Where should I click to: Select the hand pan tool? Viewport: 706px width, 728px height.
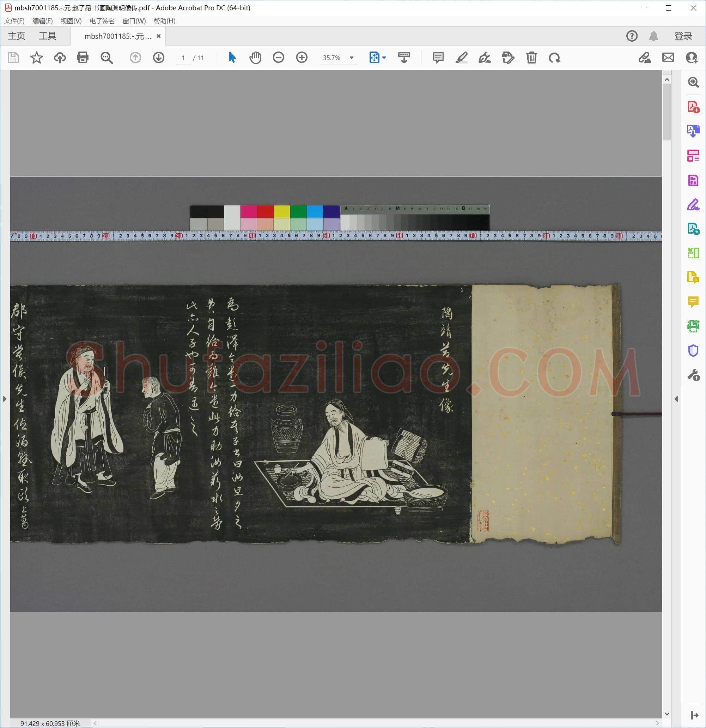[x=255, y=58]
